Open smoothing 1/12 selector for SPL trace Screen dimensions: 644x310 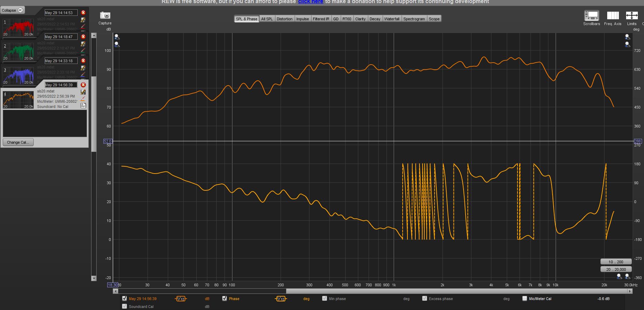[181, 299]
